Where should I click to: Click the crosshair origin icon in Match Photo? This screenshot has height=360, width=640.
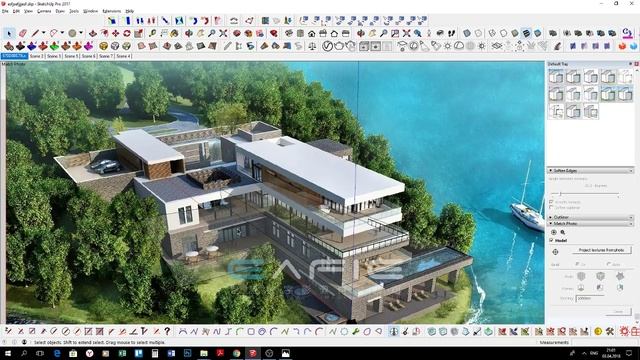tap(555, 252)
